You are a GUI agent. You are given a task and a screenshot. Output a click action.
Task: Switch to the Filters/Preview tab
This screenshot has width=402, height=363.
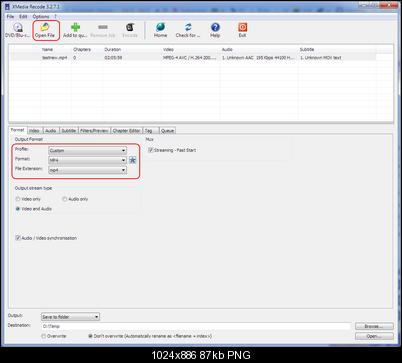[94, 131]
